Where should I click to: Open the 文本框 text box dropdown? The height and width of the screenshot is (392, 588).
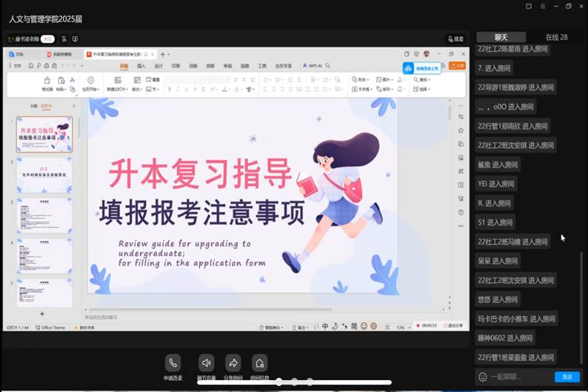point(363,89)
